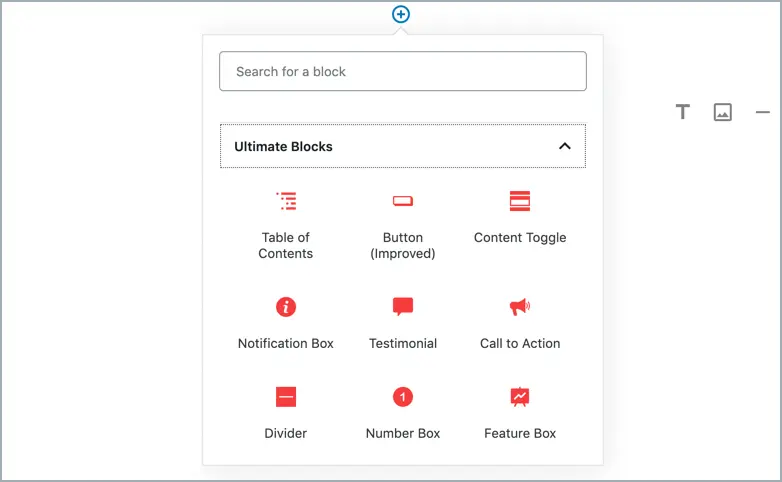Click the 'Ultimate Blocks' heading text
782x482 pixels.
pos(283,146)
